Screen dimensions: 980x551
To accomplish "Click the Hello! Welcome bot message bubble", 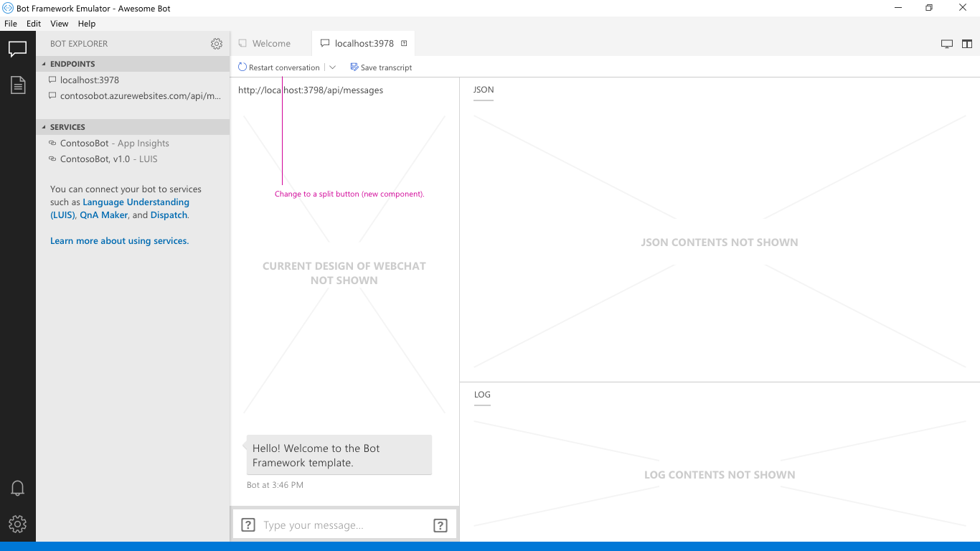I will tap(339, 455).
